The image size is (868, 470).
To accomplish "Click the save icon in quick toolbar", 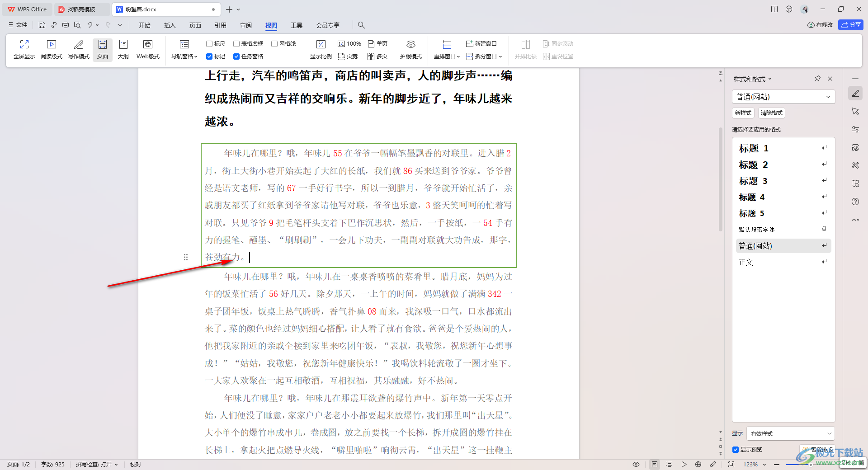I will click(x=42, y=25).
